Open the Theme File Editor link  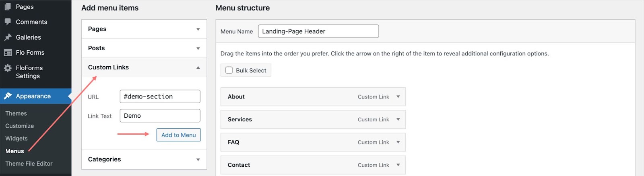[29, 164]
